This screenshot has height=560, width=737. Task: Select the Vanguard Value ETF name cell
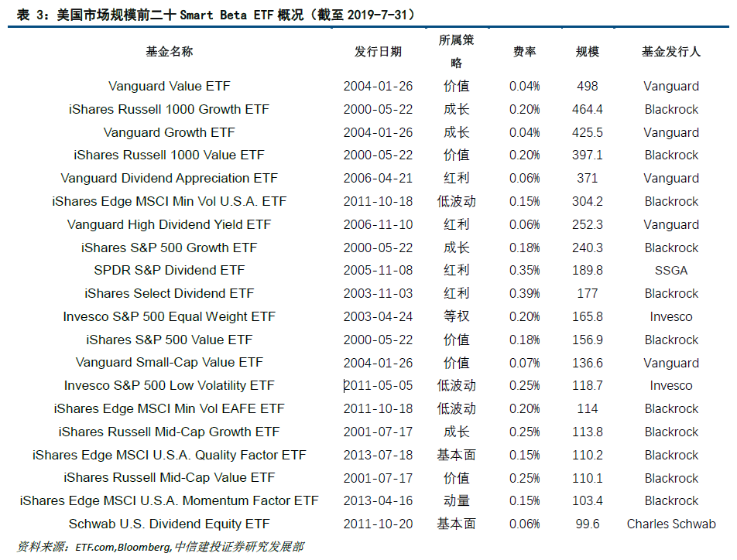click(170, 86)
